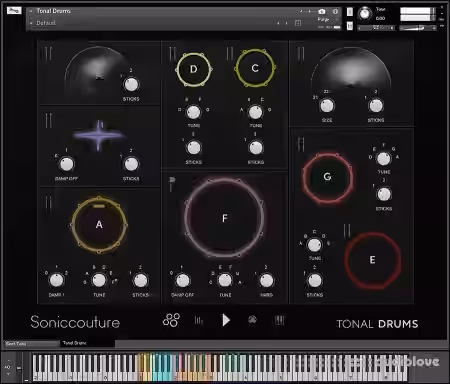Image resolution: width=450 pixels, height=384 pixels.
Task: Open the effects palette icon page
Action: 253,320
